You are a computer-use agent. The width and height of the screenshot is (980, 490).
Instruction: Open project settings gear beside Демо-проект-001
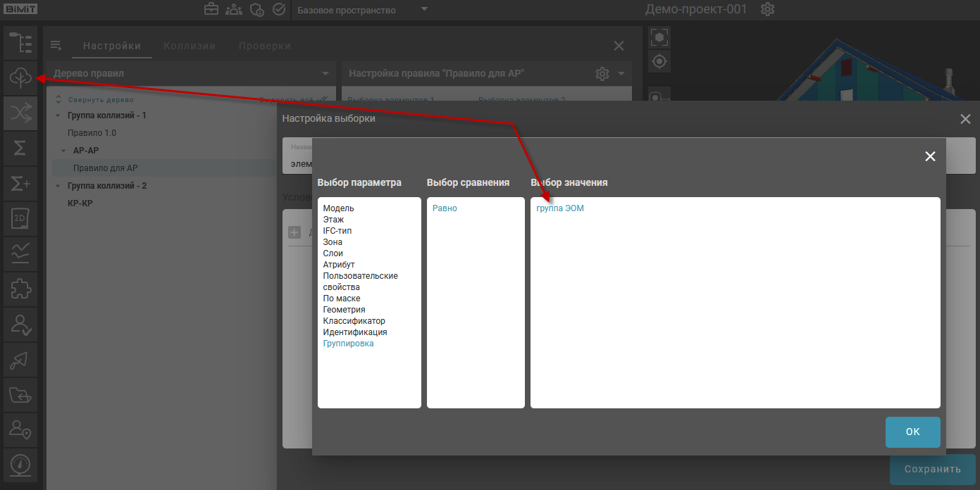coord(768,10)
